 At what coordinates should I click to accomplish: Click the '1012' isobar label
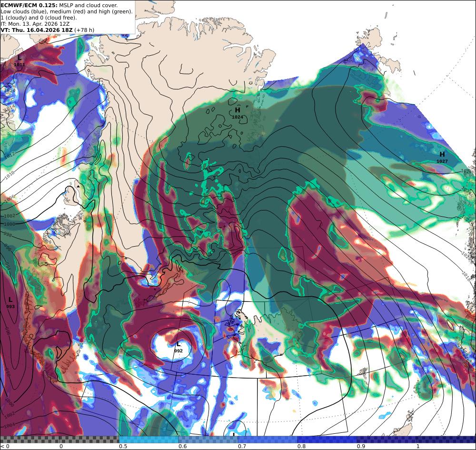pyautogui.click(x=10, y=155)
